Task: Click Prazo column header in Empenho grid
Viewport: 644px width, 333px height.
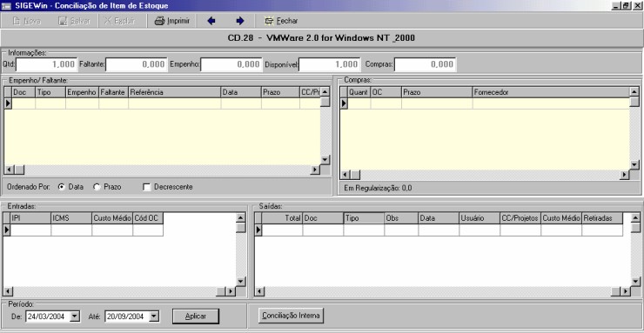Action: 280,92
